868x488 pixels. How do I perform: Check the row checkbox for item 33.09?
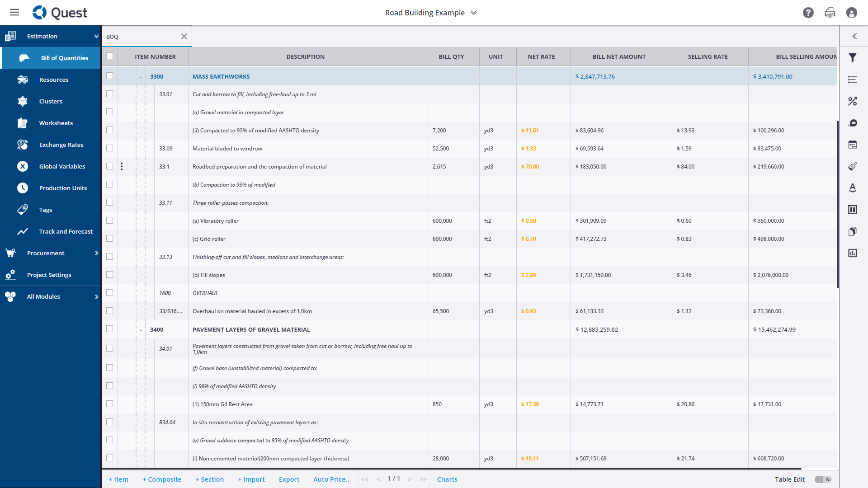[x=109, y=148]
